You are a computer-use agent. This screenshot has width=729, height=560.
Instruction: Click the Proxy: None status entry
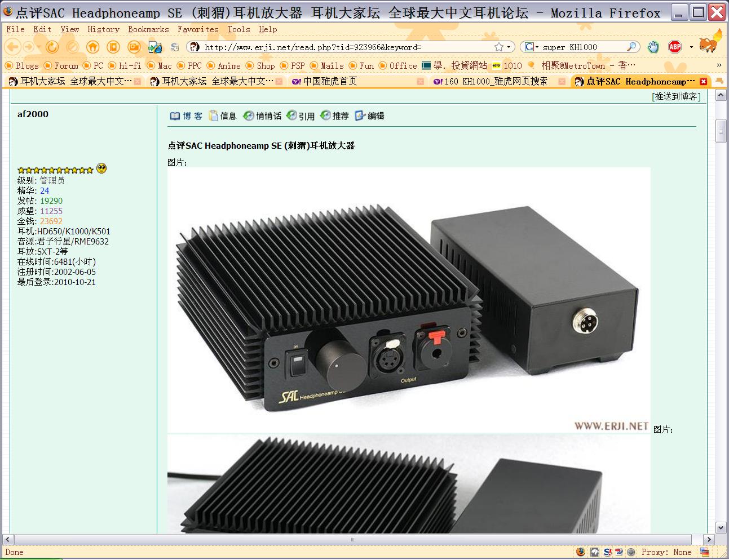666,552
